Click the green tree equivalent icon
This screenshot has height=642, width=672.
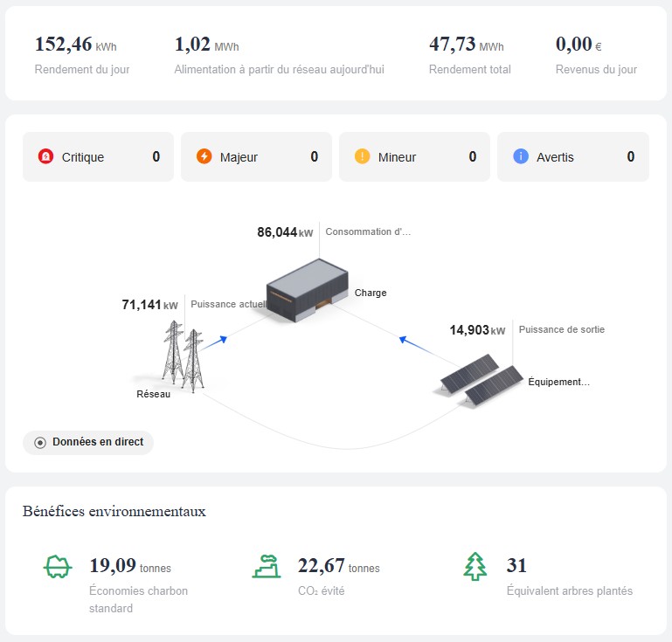click(x=475, y=567)
